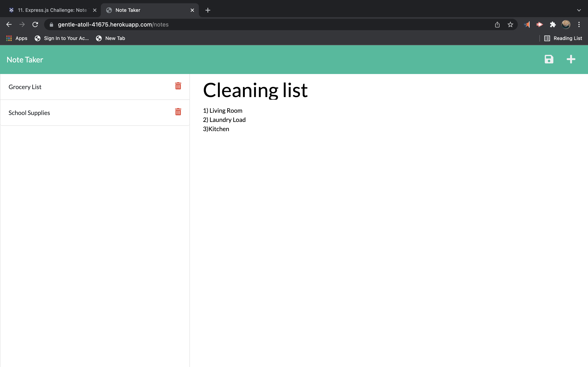This screenshot has width=588, height=367.
Task: Click the share icon in the address bar
Action: [x=497, y=24]
